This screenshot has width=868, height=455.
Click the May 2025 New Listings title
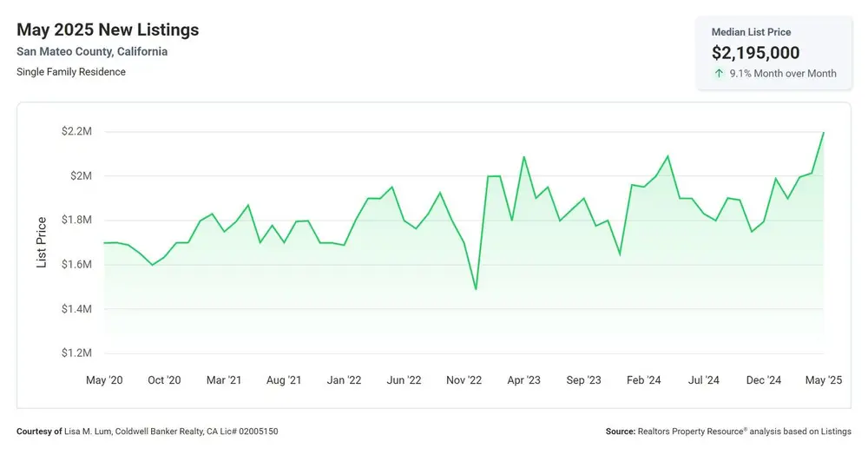pos(108,30)
